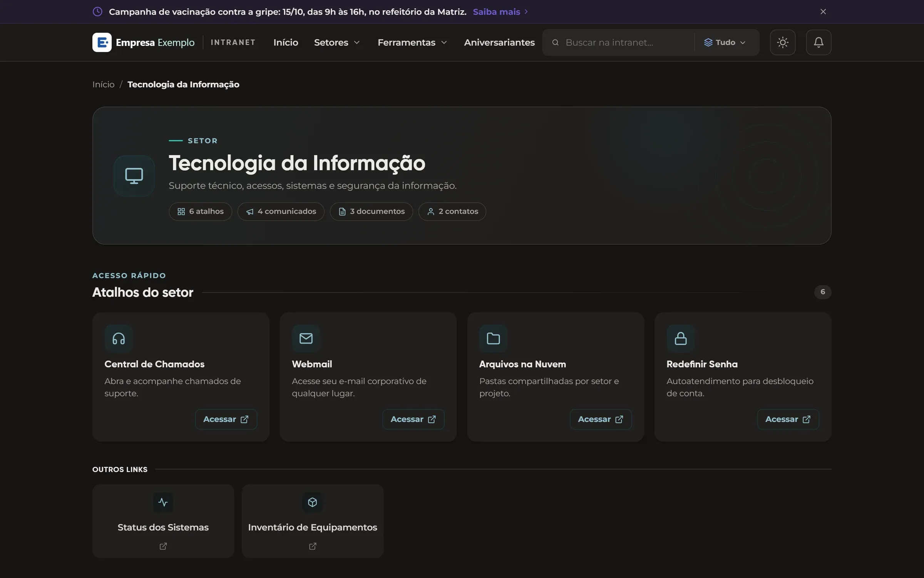Viewport: 924px width, 578px height.
Task: Acessar the Webmail shortcut
Action: [413, 419]
